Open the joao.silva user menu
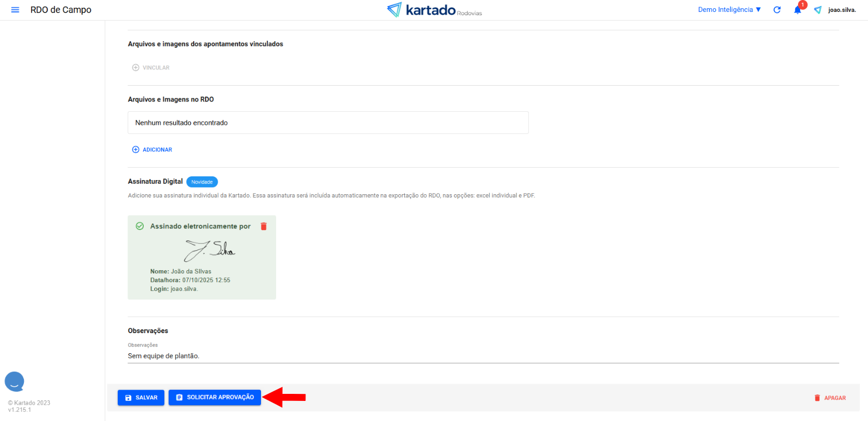The height and width of the screenshot is (421, 868). pyautogui.click(x=842, y=10)
